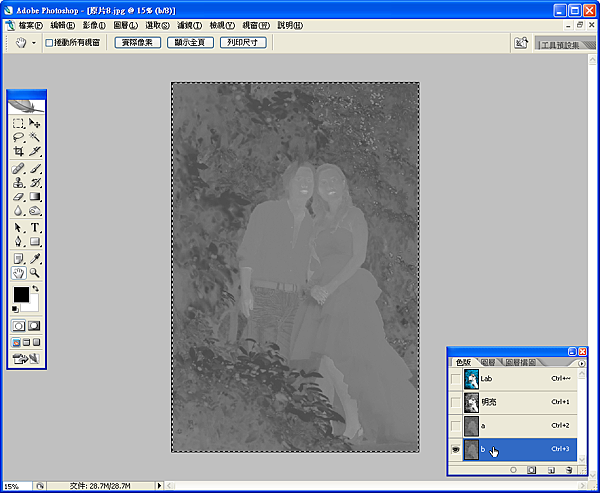Select the Lasso tool
This screenshot has height=493, width=600.
point(18,137)
